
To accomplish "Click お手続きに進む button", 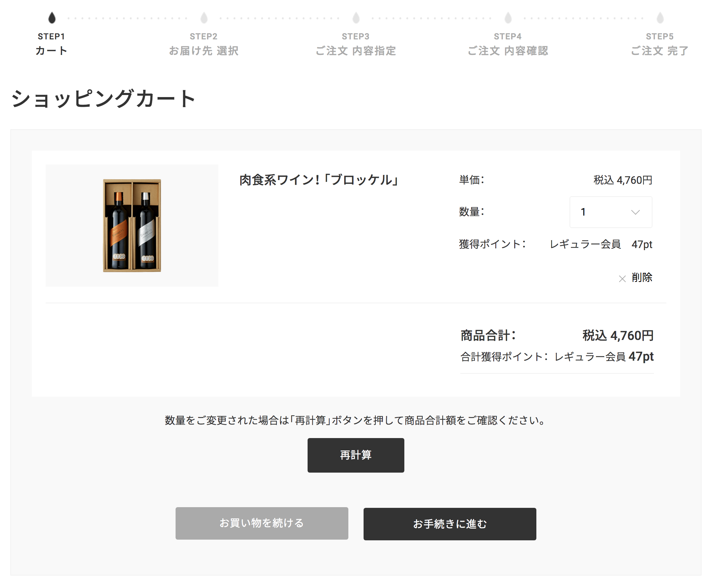I will click(x=450, y=524).
